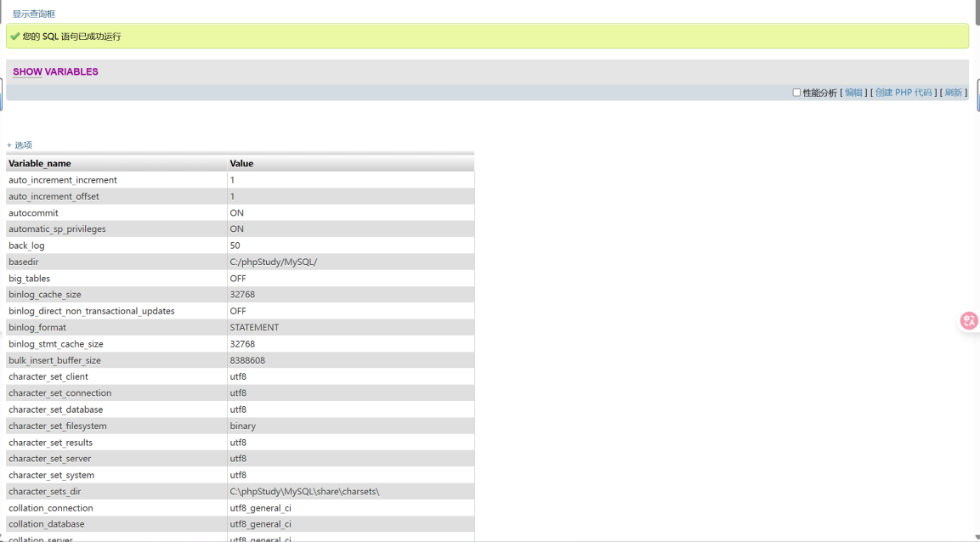Refresh results with the 刷新 link

[x=953, y=93]
